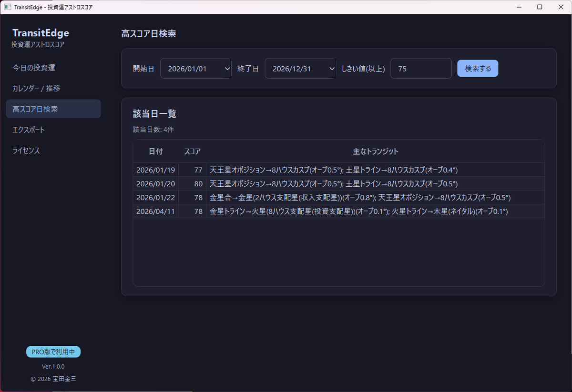572x392 pixels.
Task: Click score 78 in 2026/04/11 row
Action: pyautogui.click(x=193, y=211)
